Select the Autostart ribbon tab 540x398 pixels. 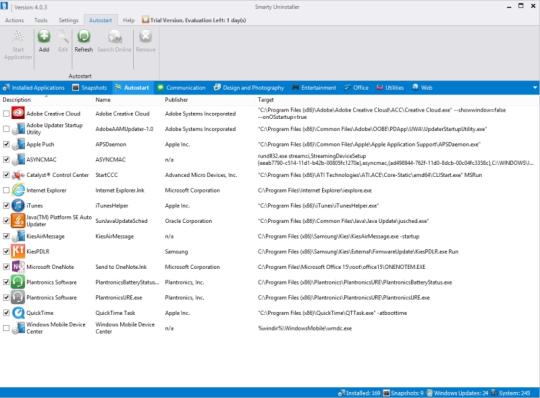(100, 20)
